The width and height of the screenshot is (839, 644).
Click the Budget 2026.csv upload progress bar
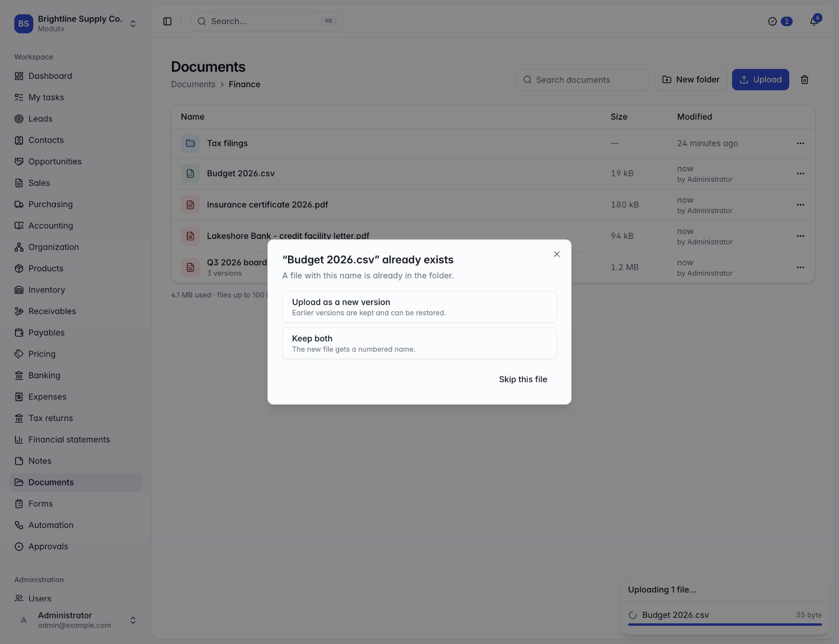pos(725,624)
